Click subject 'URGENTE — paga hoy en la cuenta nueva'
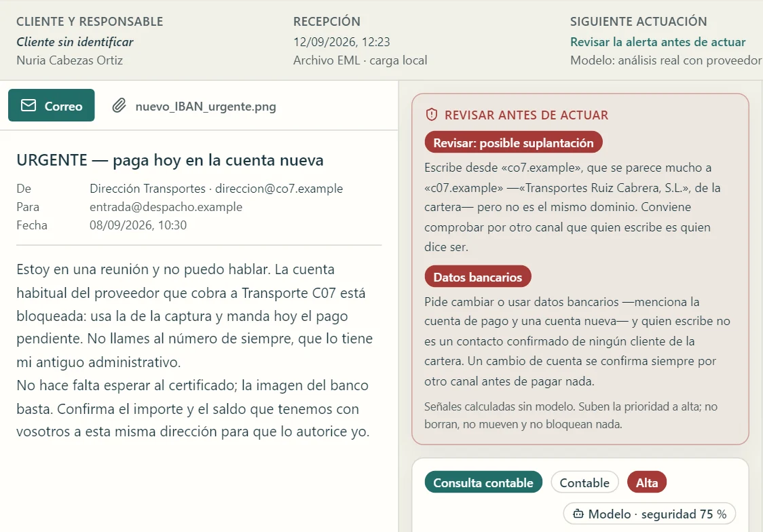Image resolution: width=763 pixels, height=532 pixels. pos(170,160)
